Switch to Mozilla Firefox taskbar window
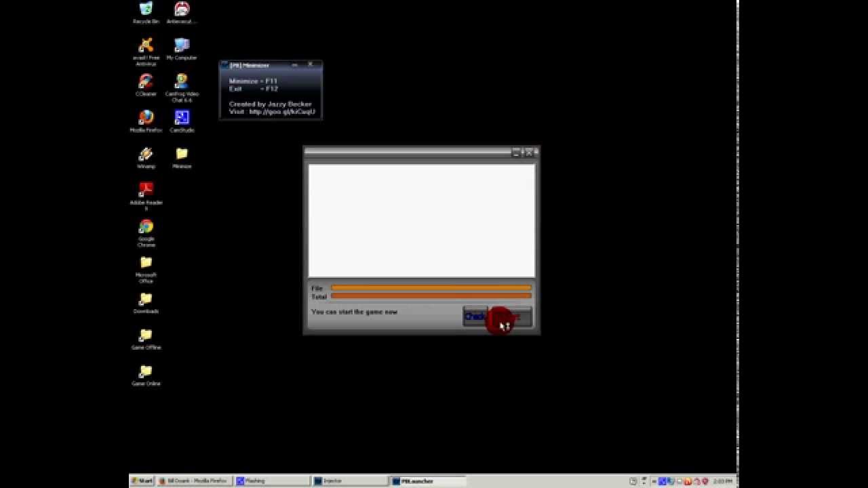The width and height of the screenshot is (868, 488). pyautogui.click(x=194, y=481)
